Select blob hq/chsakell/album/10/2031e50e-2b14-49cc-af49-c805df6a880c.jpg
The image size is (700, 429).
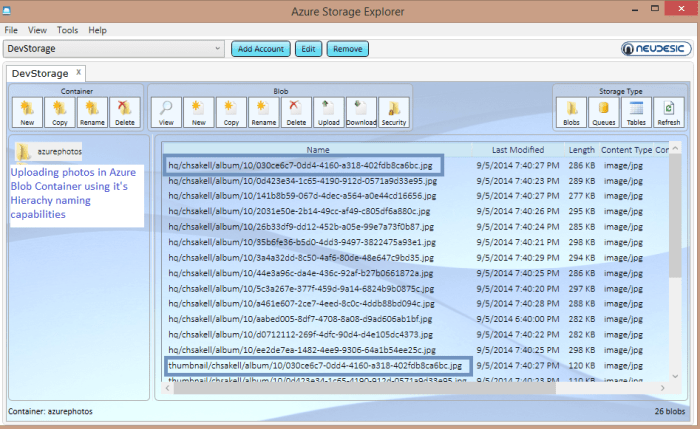pyautogui.click(x=299, y=211)
